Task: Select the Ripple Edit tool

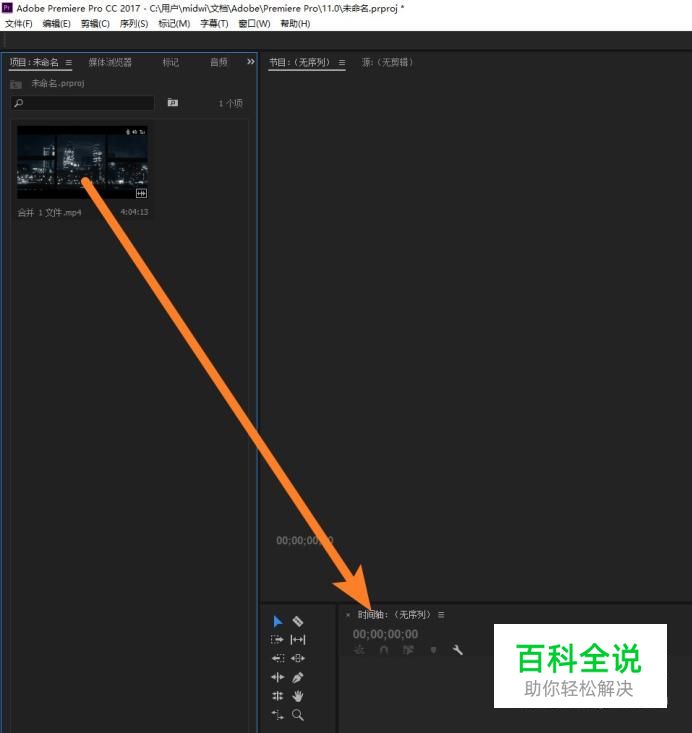Action: coord(278,677)
